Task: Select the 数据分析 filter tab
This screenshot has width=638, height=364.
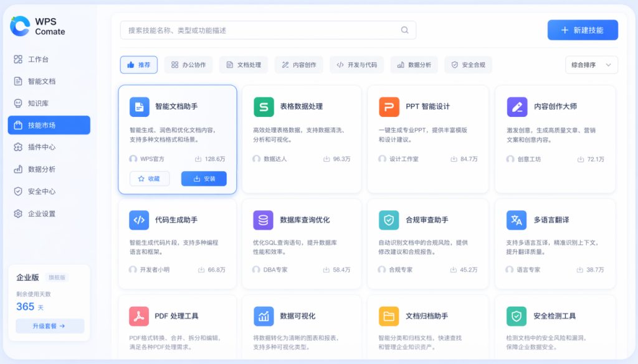Action: [414, 65]
